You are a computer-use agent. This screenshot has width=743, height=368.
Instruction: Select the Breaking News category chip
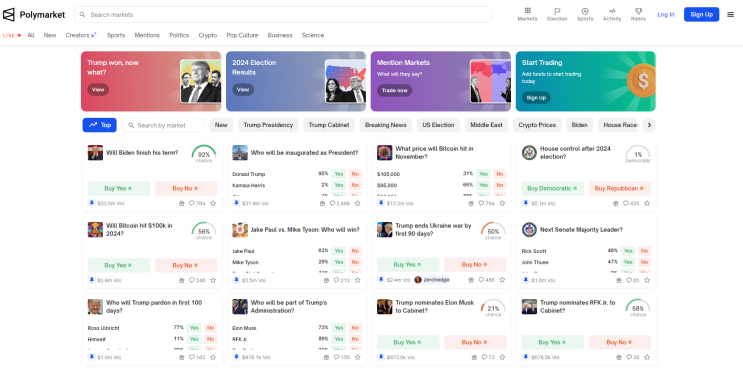click(386, 125)
